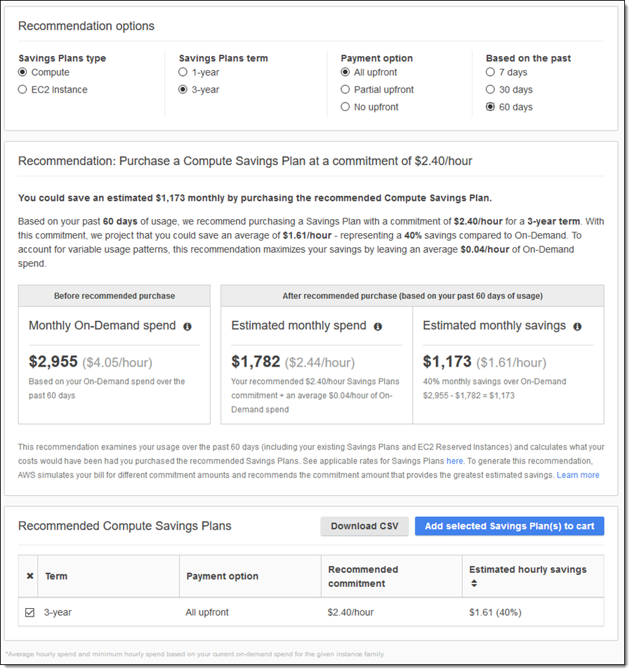Choose EC2 Instance Savings Plans type

pos(23,90)
